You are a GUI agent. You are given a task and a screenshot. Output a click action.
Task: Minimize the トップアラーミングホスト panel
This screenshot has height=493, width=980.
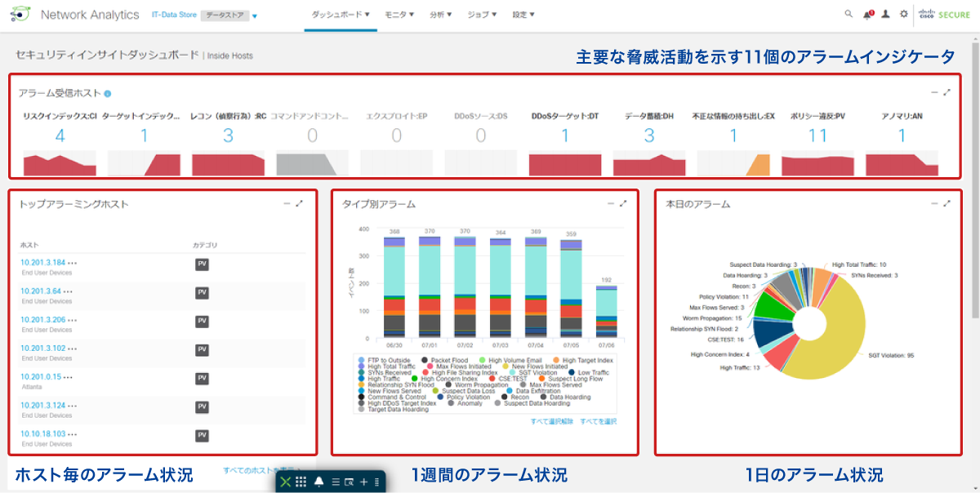(x=287, y=204)
